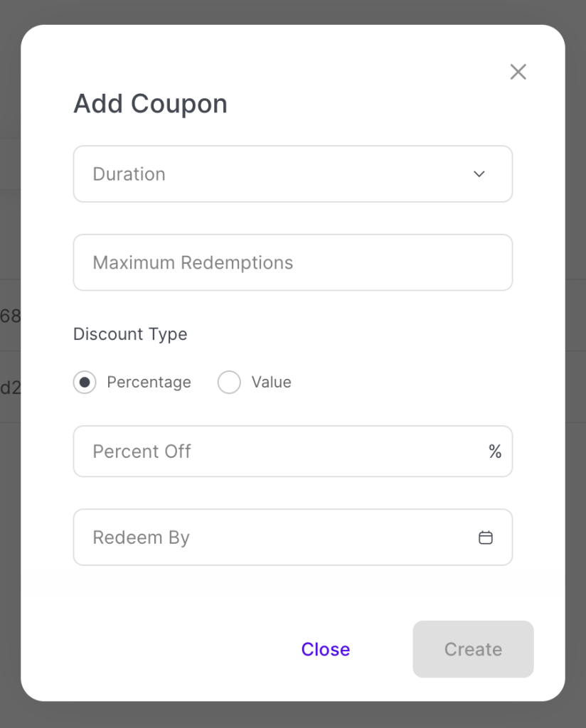Click the dimmed backdrop outside the dialog

pos(576,355)
